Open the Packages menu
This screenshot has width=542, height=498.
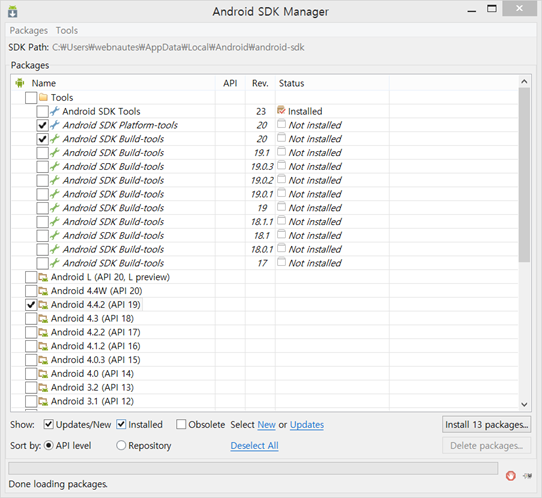pos(29,31)
